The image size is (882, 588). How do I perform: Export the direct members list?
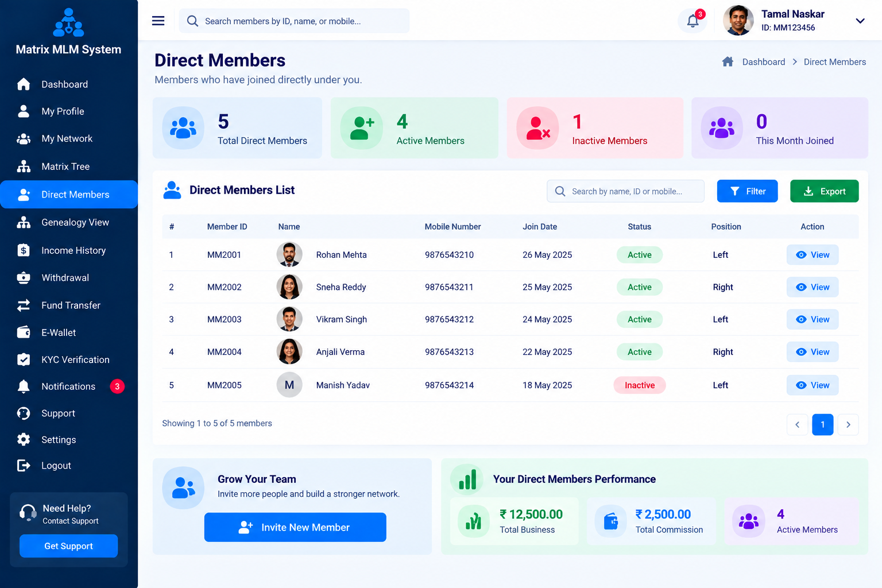pos(824,191)
